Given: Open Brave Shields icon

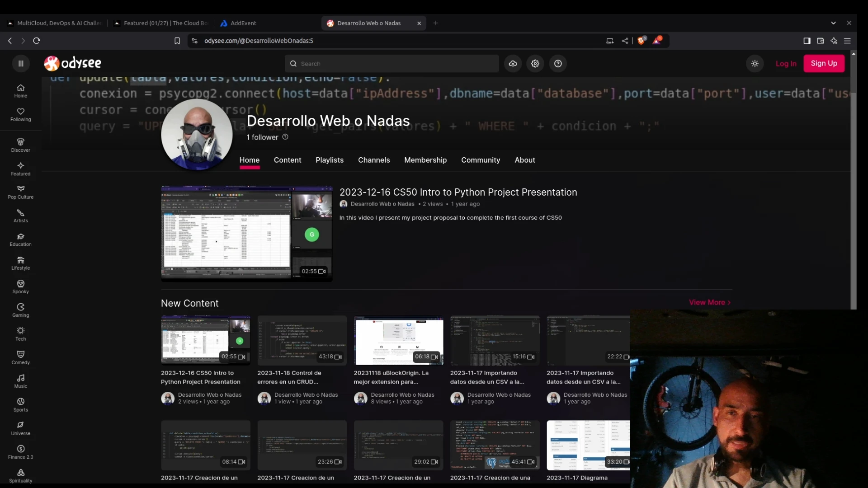Looking at the screenshot, I should tap(642, 41).
